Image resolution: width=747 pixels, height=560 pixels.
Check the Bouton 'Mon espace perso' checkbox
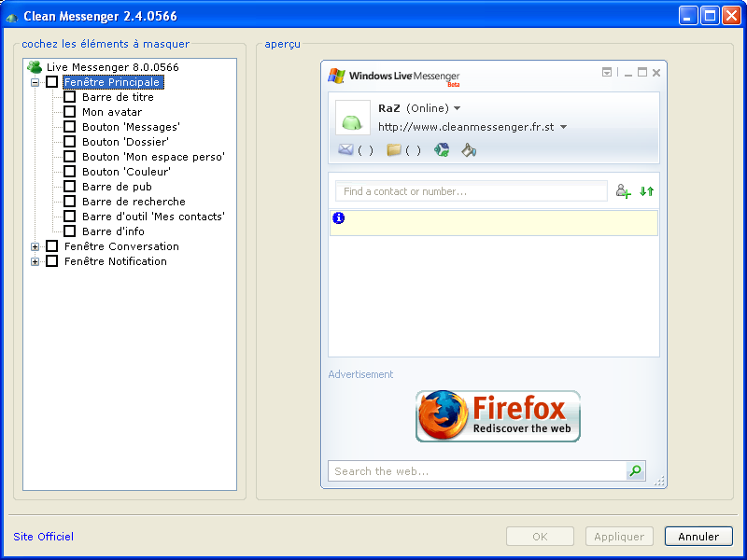point(69,157)
